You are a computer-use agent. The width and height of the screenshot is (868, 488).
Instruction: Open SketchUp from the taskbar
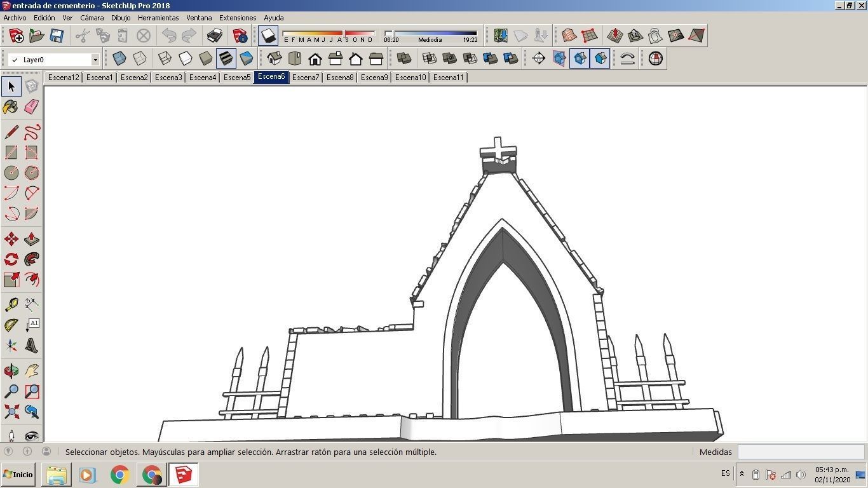click(x=184, y=475)
